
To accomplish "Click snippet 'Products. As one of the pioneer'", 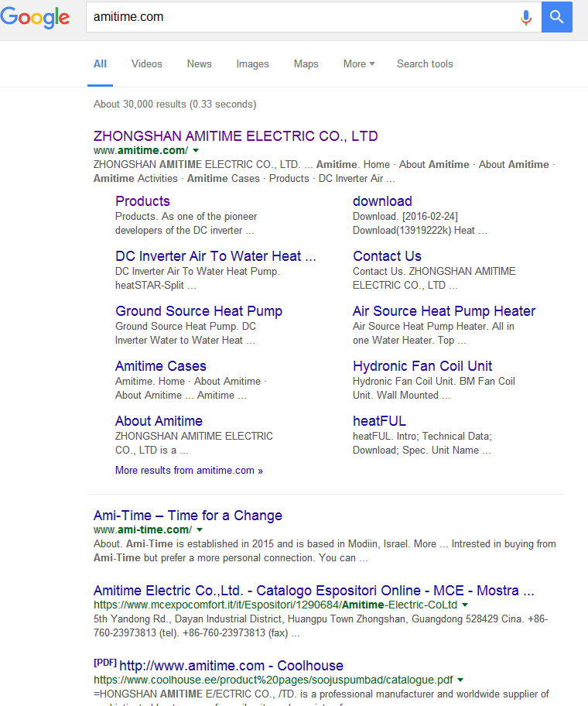I will [x=186, y=217].
